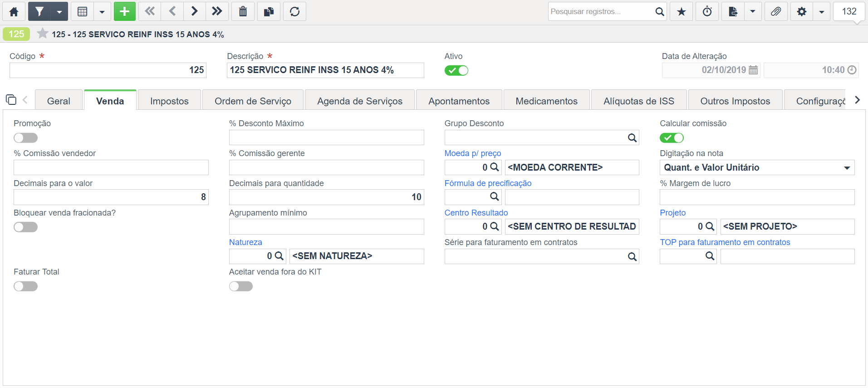Select the Medicamentos tab
Image resolution: width=868 pixels, height=388 pixels.
[x=546, y=101]
